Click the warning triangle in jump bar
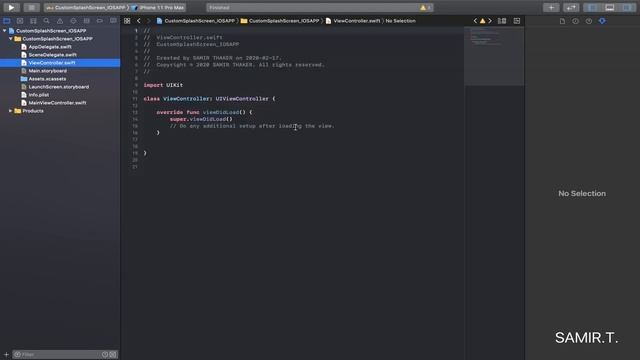This screenshot has height=360, width=640. (x=482, y=21)
